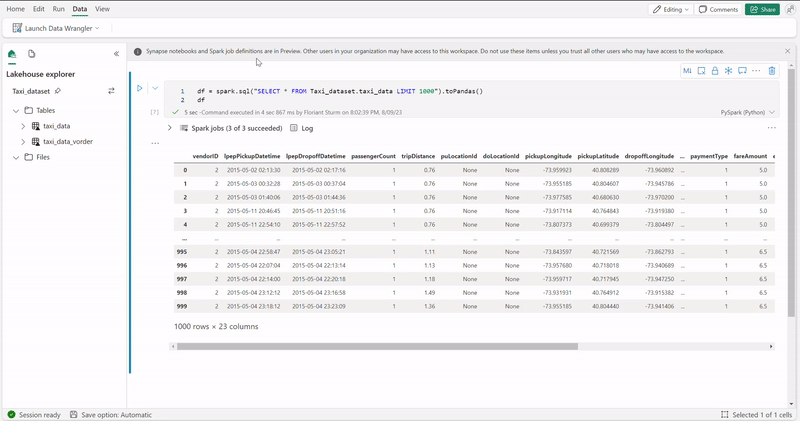800x421 pixels.
Task: Freeze the cell with snowflake icon
Action: coord(729,71)
